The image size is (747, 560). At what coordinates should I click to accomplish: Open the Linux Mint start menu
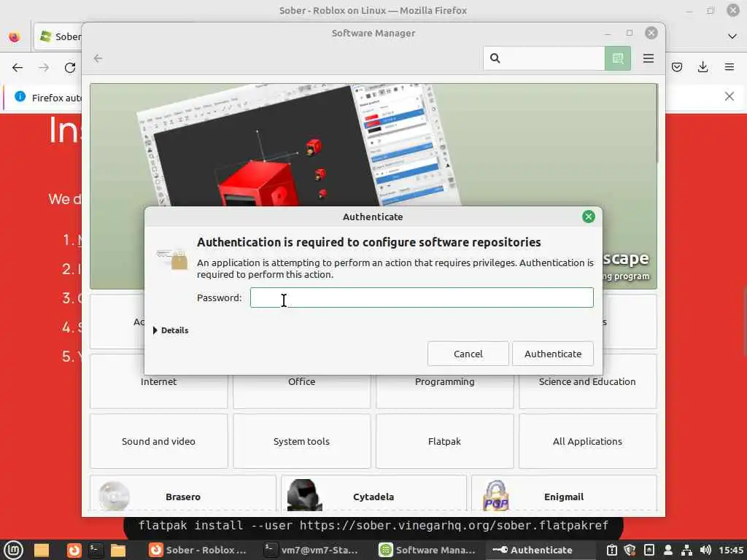[13, 550]
